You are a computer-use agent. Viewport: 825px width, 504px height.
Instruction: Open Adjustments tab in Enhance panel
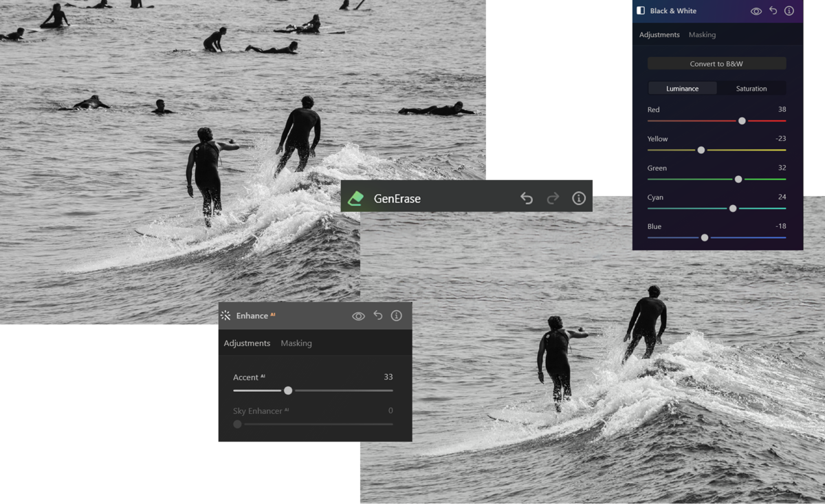tap(247, 343)
